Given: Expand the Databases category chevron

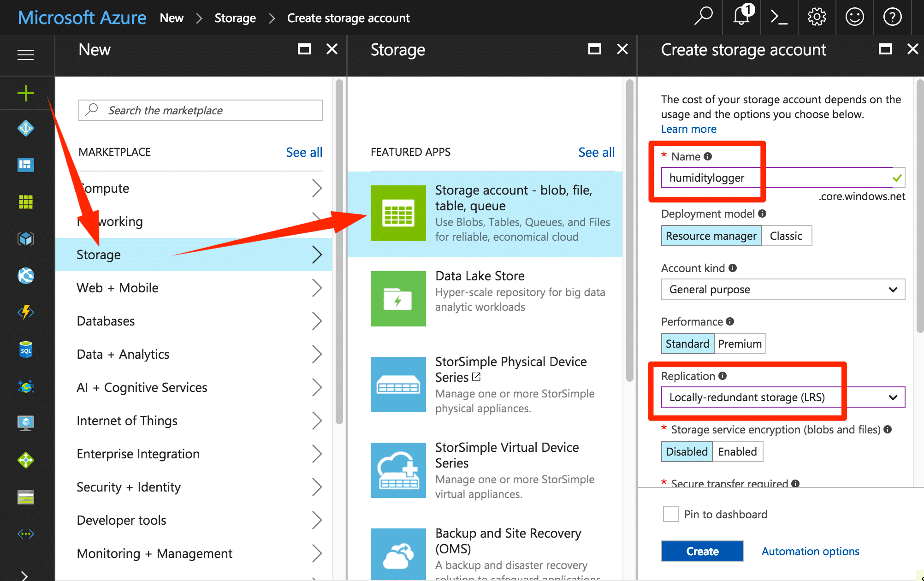Looking at the screenshot, I should [x=317, y=321].
